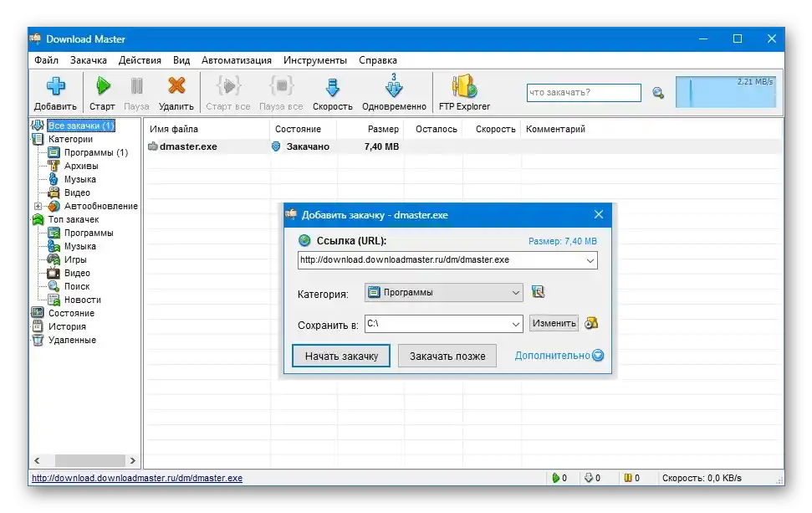Open the Закачка menu
Viewport: 812px width, 513px height.
pyautogui.click(x=89, y=60)
